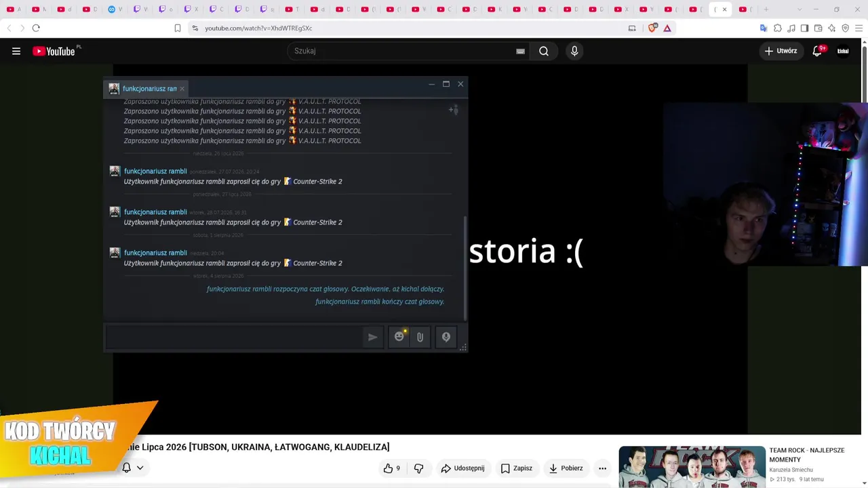
Task: Click 'rozpoczyna czat głosowy' message in Steam chat
Action: (x=325, y=289)
